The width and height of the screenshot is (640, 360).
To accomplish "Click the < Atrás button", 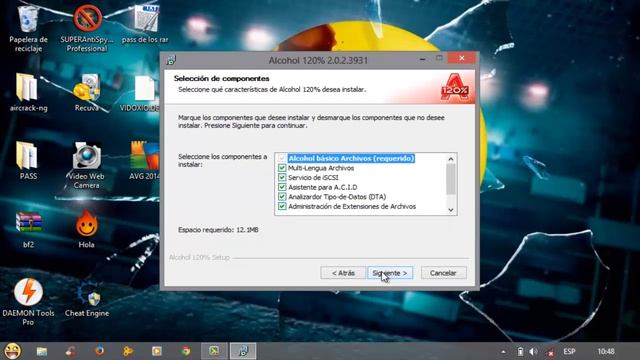I will tap(343, 273).
